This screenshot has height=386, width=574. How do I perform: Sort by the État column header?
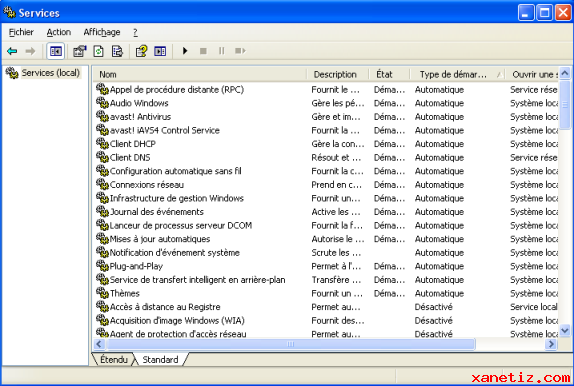389,74
